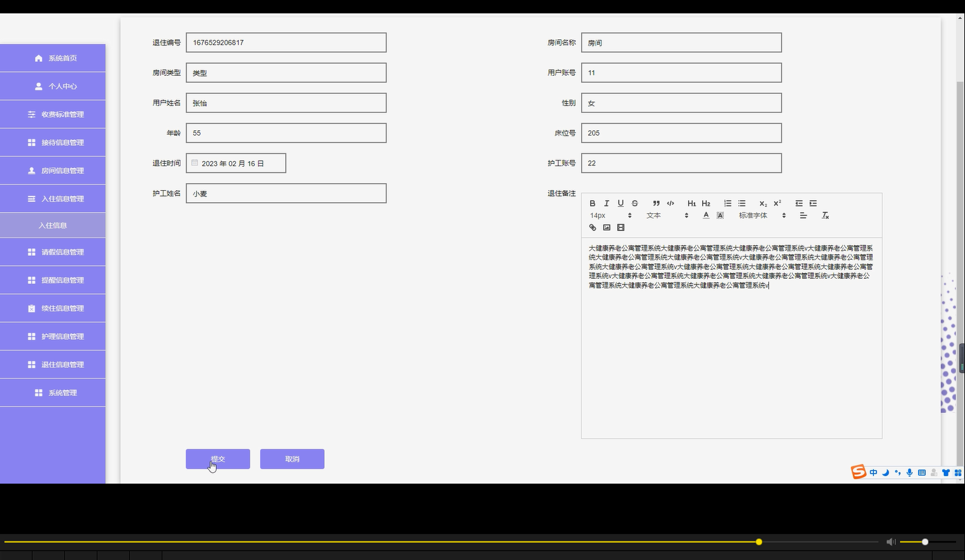Expand 护理信息管理 menu
Viewport: 965px width, 560px height.
[x=53, y=336]
